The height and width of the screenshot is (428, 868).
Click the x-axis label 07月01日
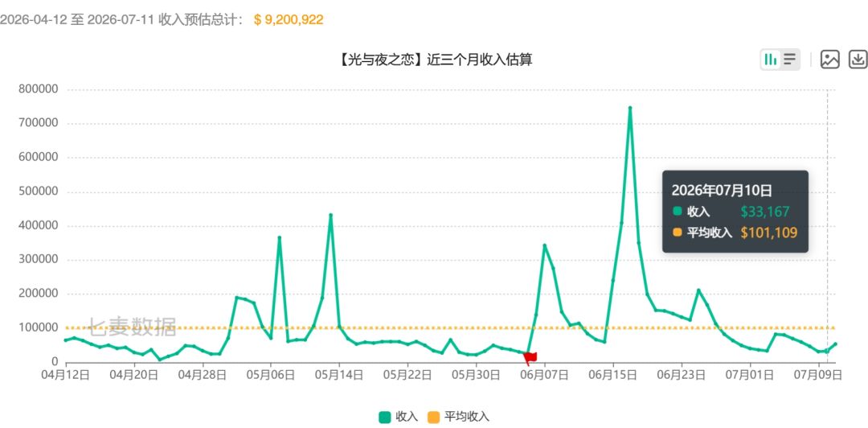click(750, 375)
